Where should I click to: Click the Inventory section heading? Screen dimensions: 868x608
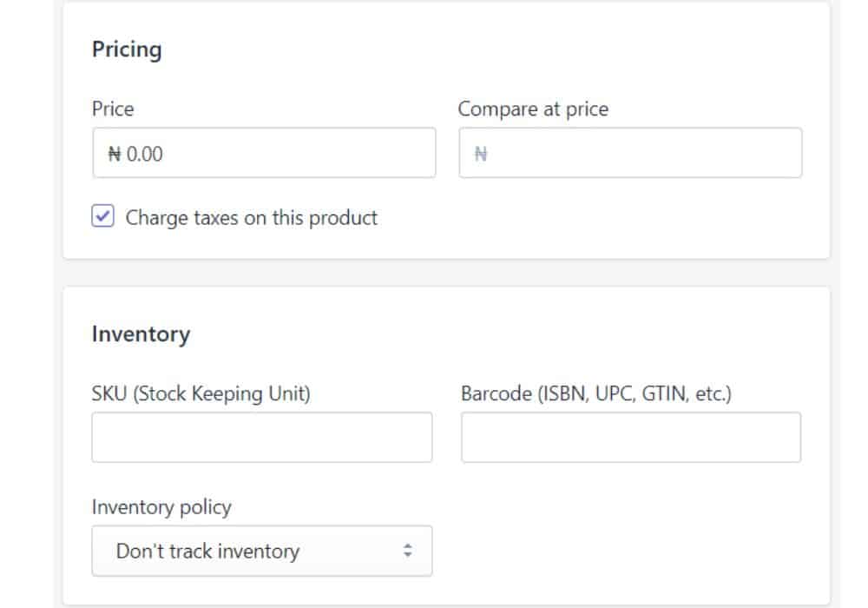[x=141, y=334]
